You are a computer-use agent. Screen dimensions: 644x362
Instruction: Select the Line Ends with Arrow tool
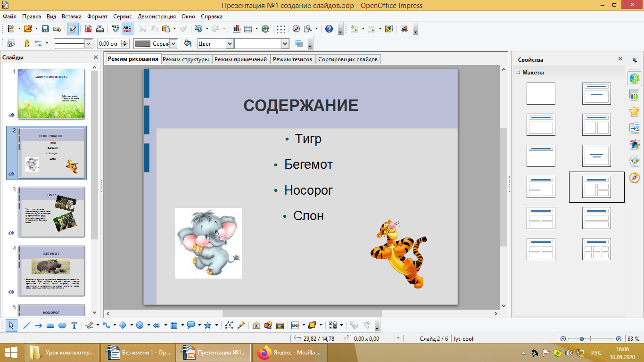click(x=39, y=325)
